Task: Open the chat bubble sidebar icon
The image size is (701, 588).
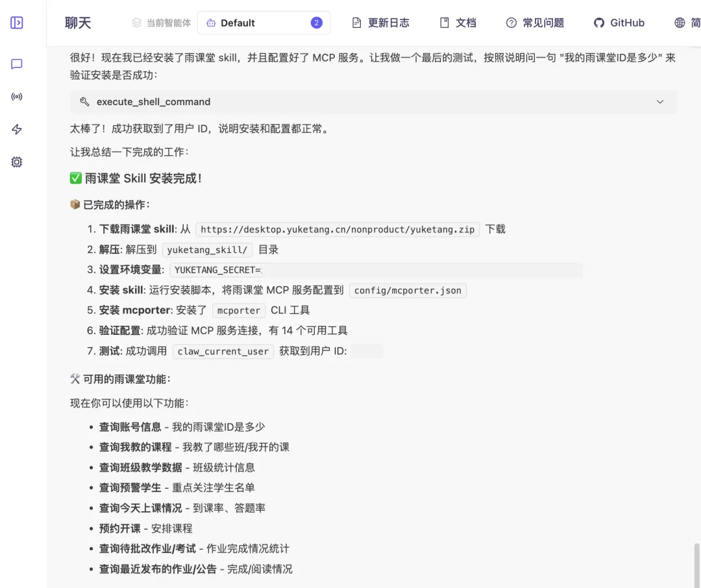Action: pyautogui.click(x=16, y=64)
